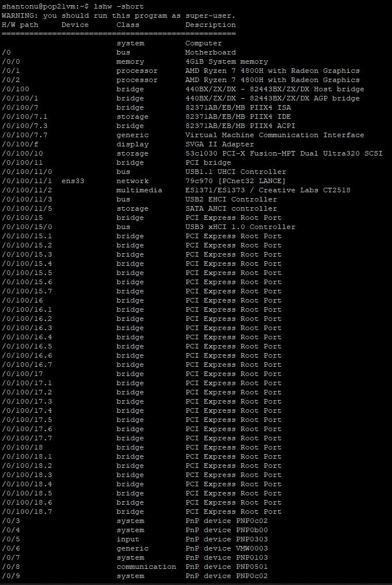Click 'SATA AHCI controller' storage entry
The width and height of the screenshot is (392, 585).
click(231, 208)
